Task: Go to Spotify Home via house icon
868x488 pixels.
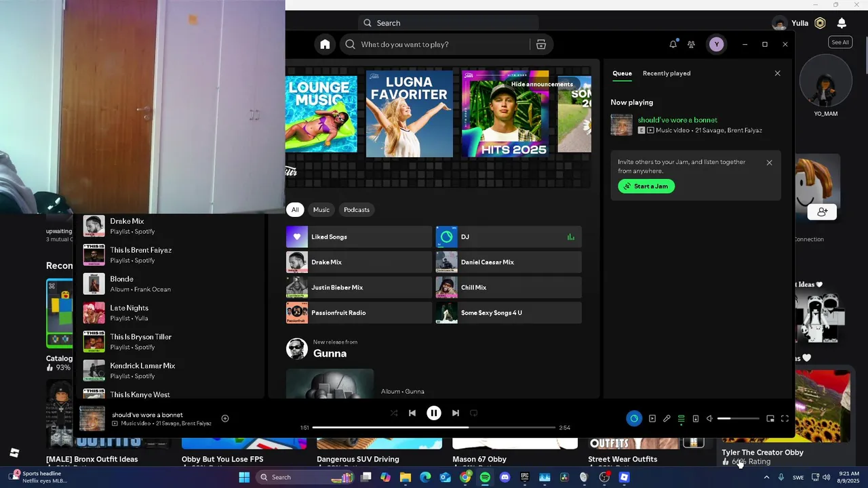Action: 325,44
